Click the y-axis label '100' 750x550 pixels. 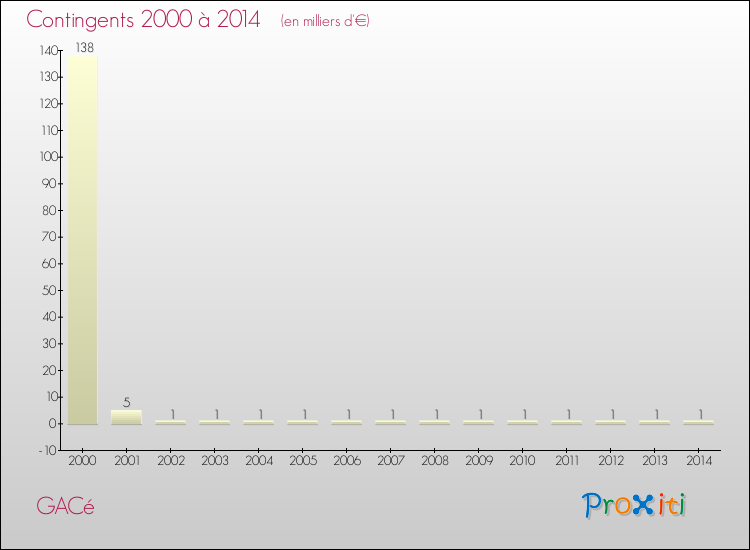pyautogui.click(x=49, y=157)
